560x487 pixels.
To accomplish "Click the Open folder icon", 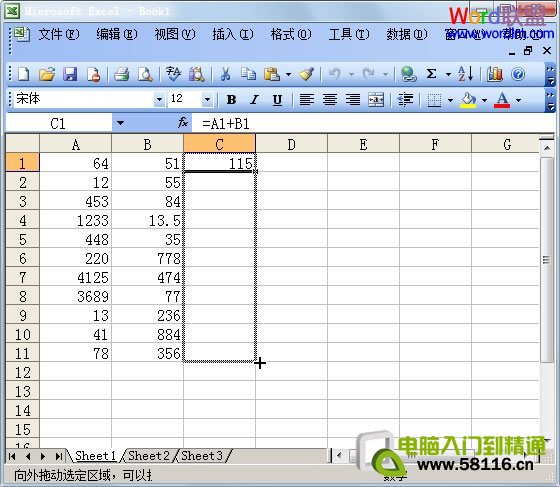I will (47, 74).
